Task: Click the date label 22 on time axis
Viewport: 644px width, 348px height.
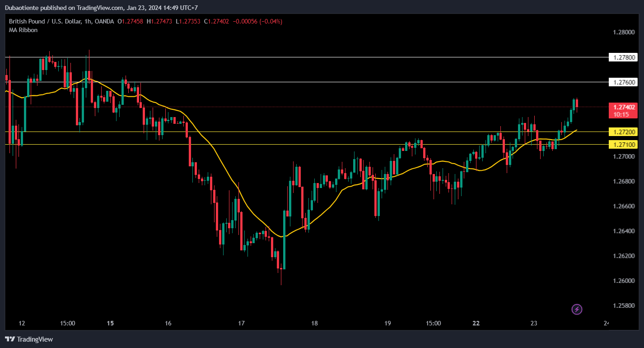Action: click(476, 324)
